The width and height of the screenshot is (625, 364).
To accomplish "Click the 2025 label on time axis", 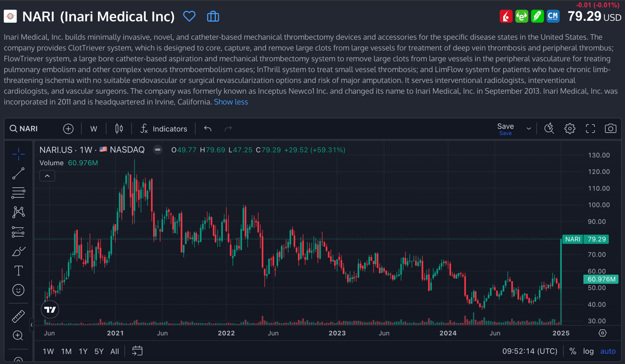I will point(561,333).
